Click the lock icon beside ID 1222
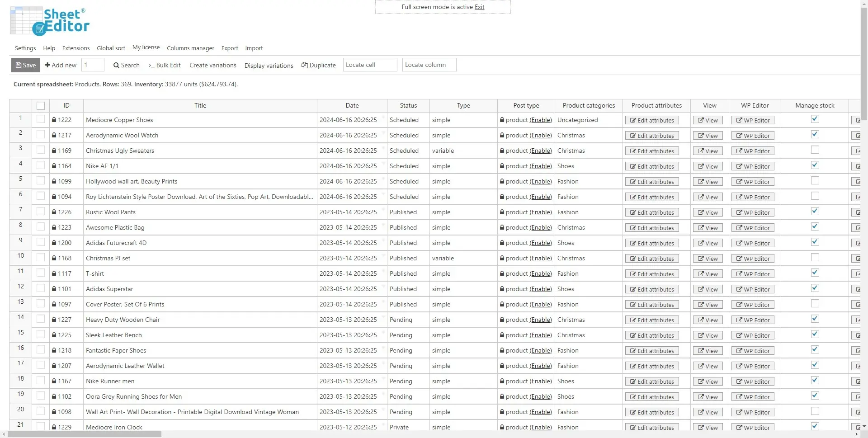 click(x=54, y=120)
